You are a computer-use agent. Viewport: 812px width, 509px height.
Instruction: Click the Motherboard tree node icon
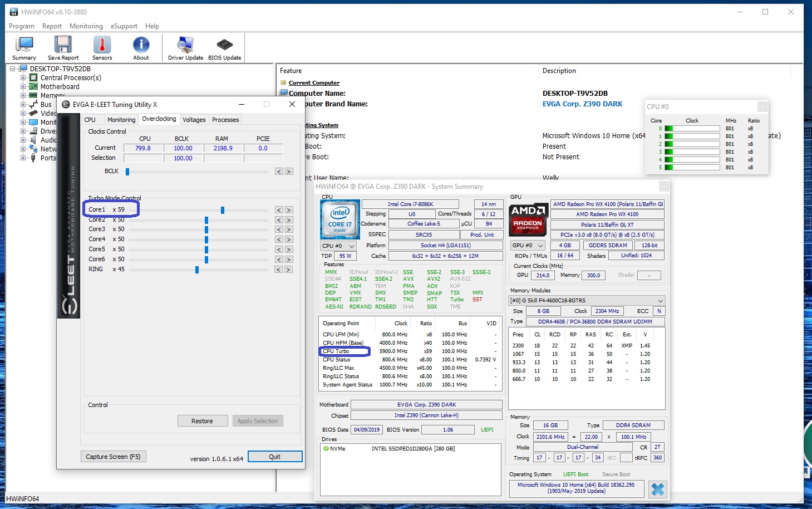33,87
